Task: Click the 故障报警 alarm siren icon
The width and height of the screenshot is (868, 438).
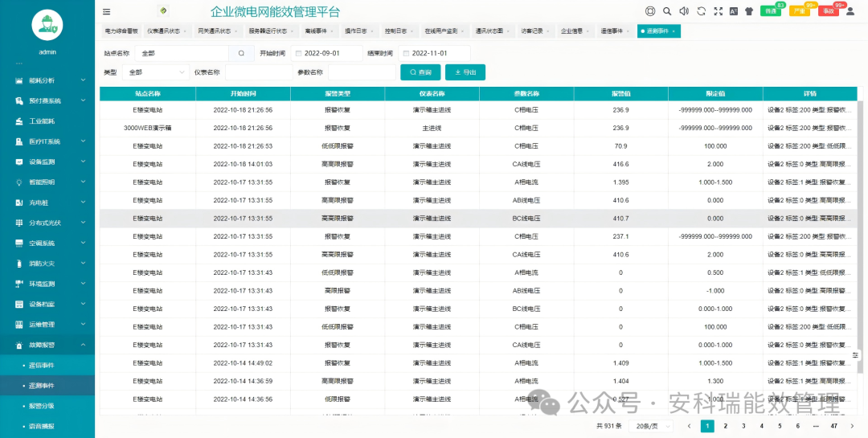Action: [x=18, y=345]
